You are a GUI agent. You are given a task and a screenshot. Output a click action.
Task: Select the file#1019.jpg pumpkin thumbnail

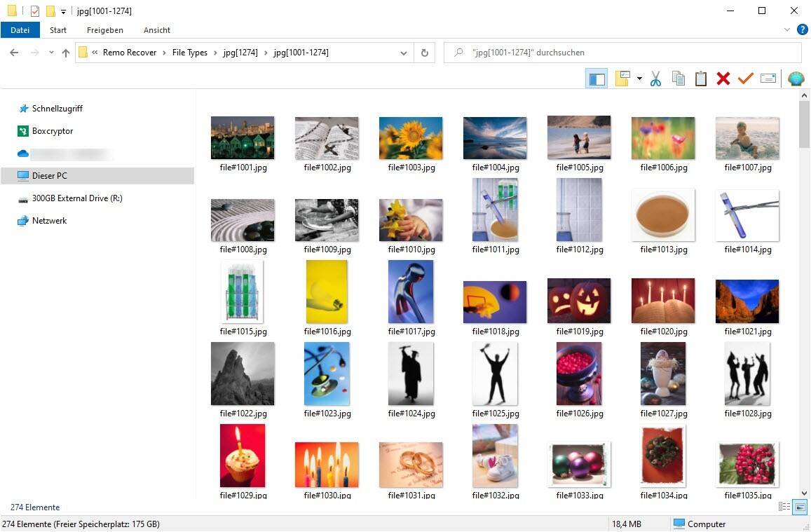click(x=578, y=301)
